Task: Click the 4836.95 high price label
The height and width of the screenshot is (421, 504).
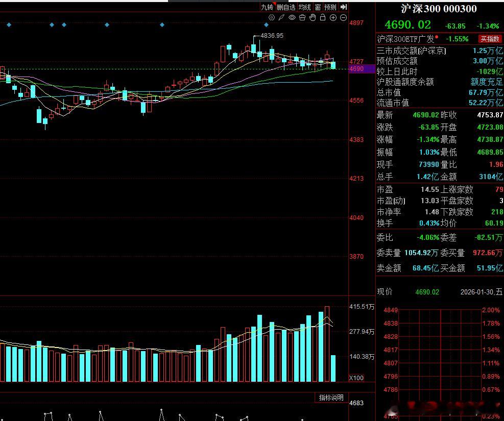Action: click(272, 36)
